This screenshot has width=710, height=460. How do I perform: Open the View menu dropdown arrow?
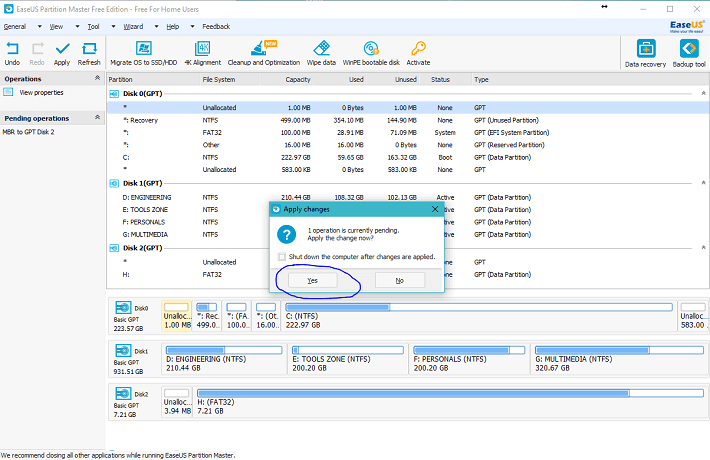tap(77, 27)
